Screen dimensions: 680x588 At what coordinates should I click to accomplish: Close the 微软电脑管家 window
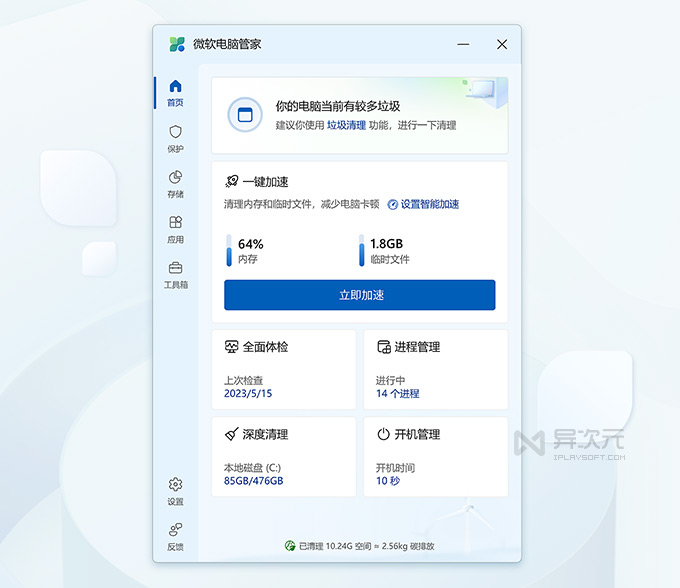(502, 44)
